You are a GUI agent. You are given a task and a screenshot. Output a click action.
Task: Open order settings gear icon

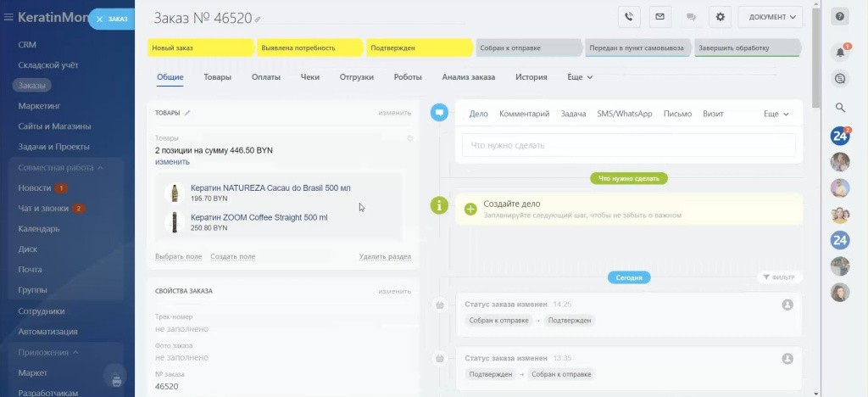pos(721,16)
